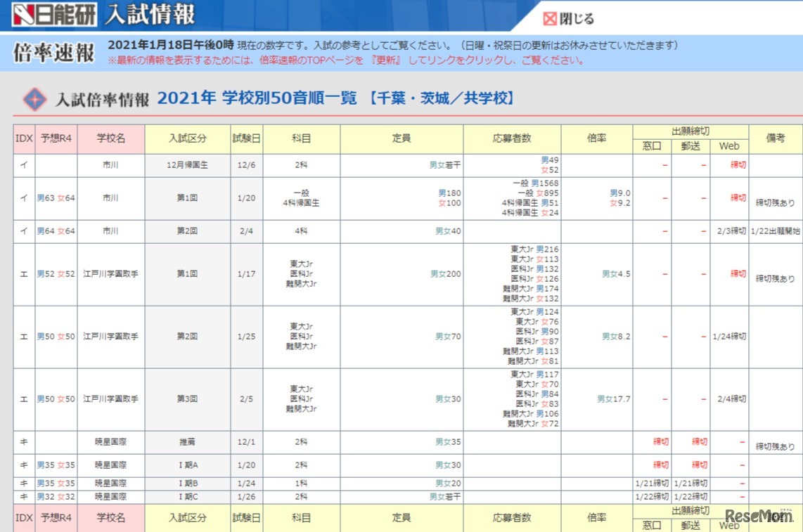Click the top 出願締切 header
803x532 pixels.
[x=690, y=131]
